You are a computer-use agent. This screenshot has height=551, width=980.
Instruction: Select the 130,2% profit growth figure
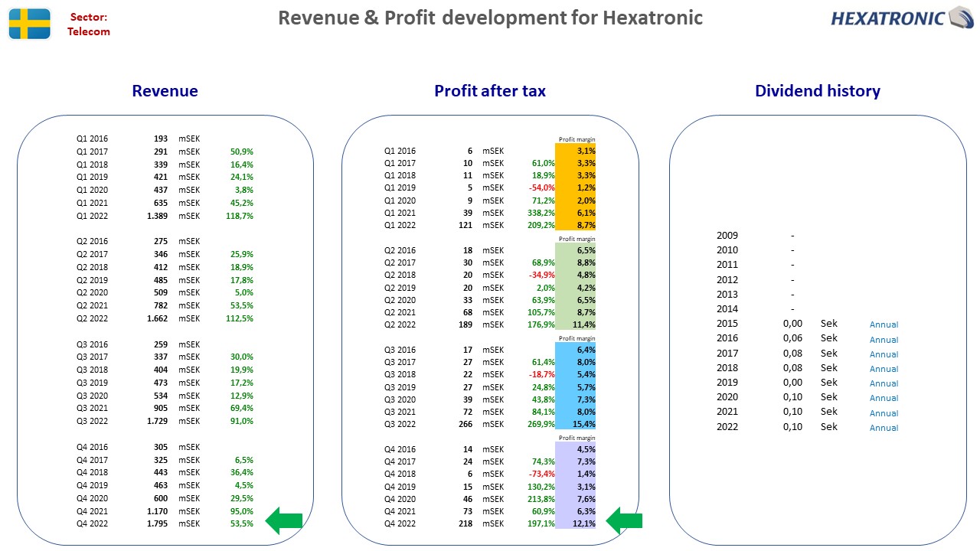tap(541, 487)
